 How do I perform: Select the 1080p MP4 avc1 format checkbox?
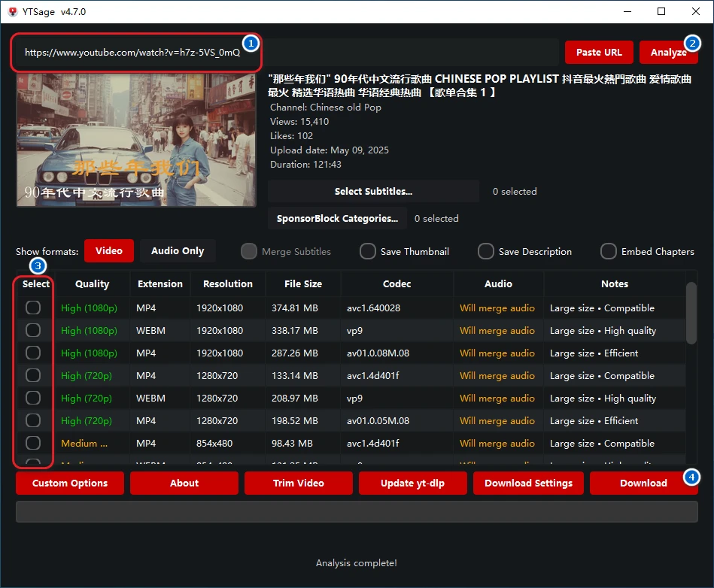coord(33,308)
